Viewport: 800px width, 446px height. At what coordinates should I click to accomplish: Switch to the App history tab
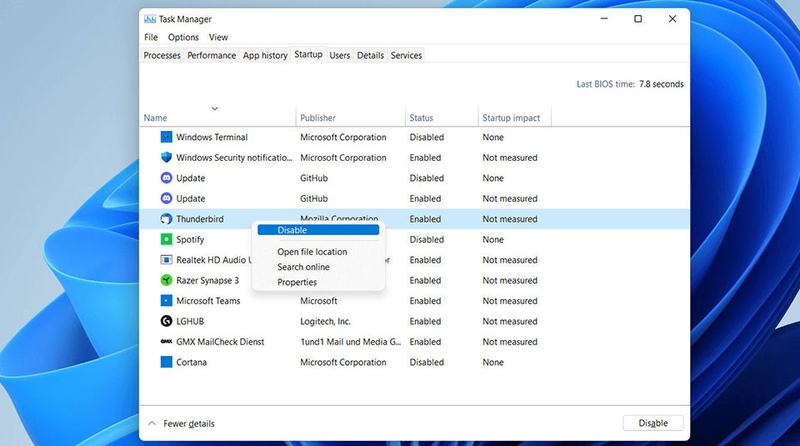tap(265, 55)
